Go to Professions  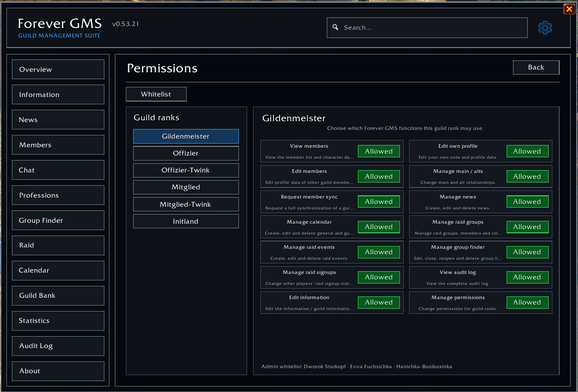[x=58, y=195]
